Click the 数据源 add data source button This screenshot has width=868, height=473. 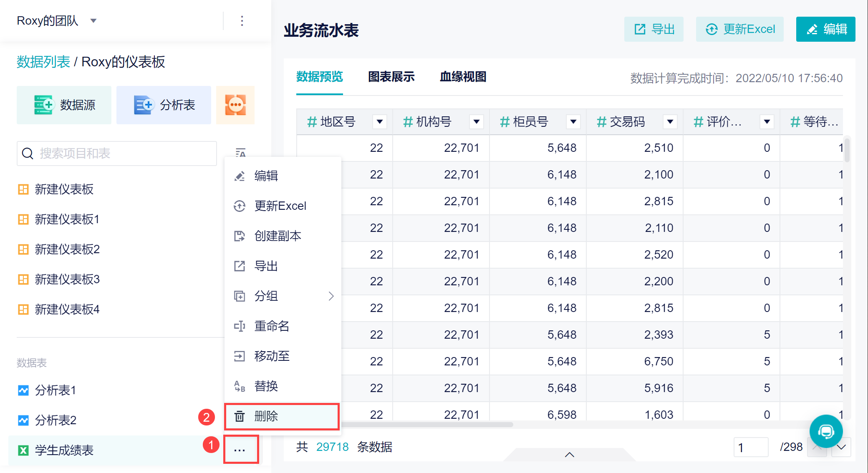[x=64, y=105]
